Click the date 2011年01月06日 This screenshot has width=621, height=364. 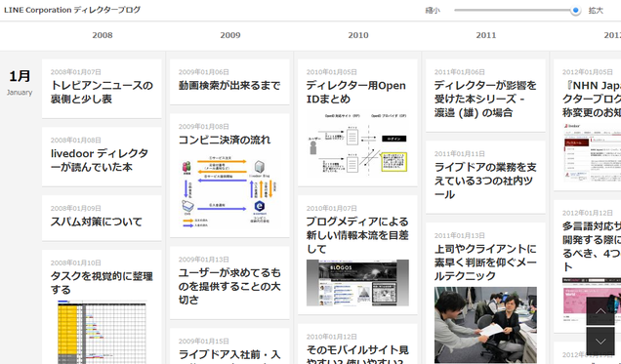pyautogui.click(x=460, y=72)
